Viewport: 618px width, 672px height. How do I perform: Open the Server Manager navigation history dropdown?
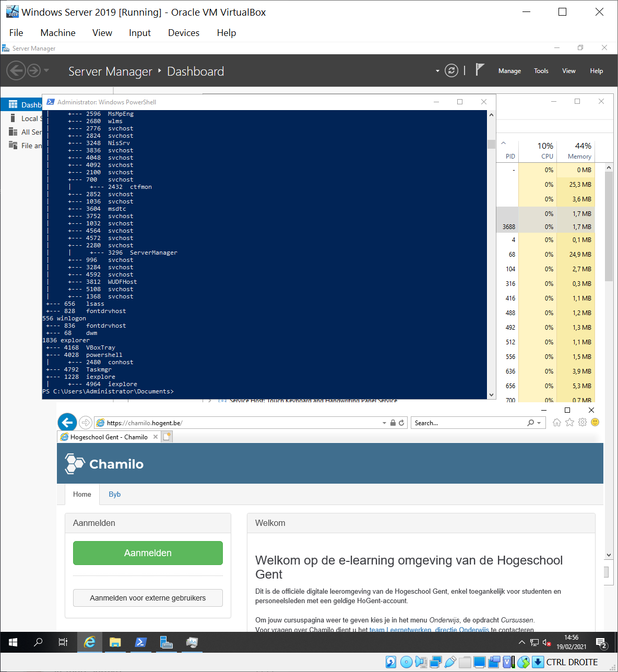pos(46,70)
